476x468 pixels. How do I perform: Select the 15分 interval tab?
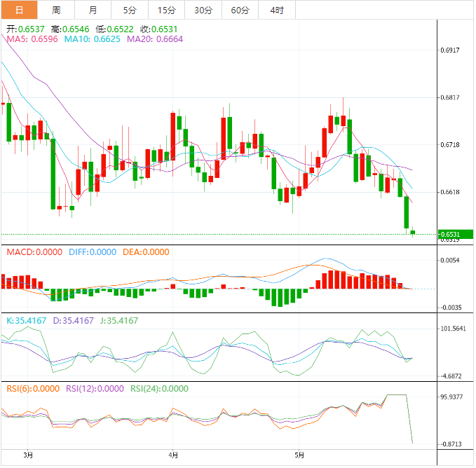166,10
